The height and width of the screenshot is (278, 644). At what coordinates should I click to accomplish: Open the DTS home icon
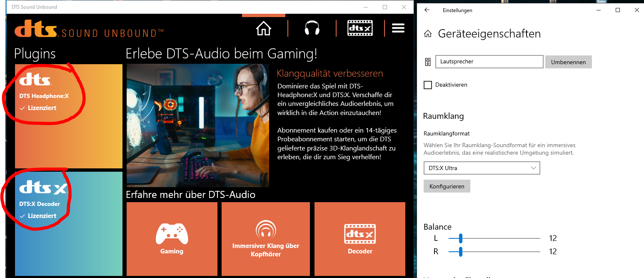click(264, 28)
